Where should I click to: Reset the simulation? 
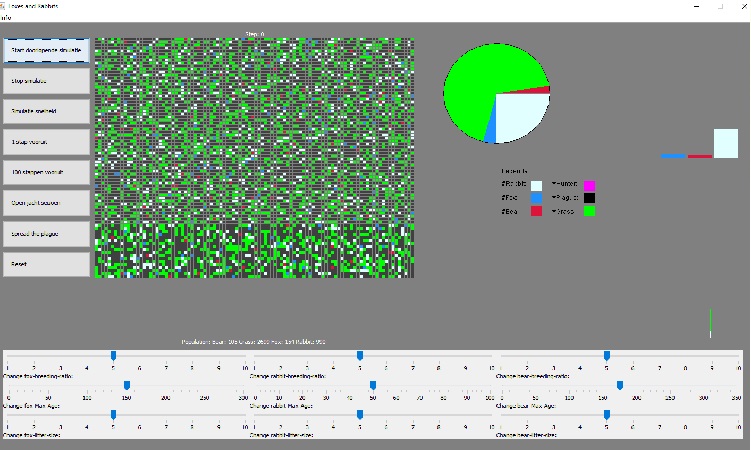click(x=47, y=264)
